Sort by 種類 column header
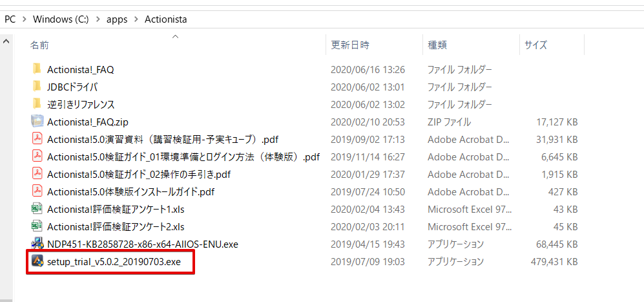This screenshot has height=302, width=644. click(437, 45)
